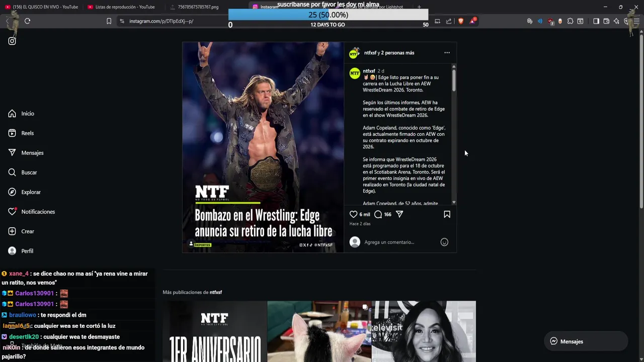Share the post via paper plane icon

coord(399,214)
